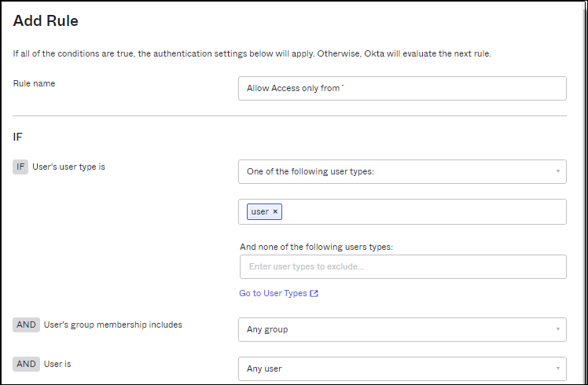Screen dimensions: 588x385
Task: Remove the "user" tag with its x icon
Action: coord(275,211)
